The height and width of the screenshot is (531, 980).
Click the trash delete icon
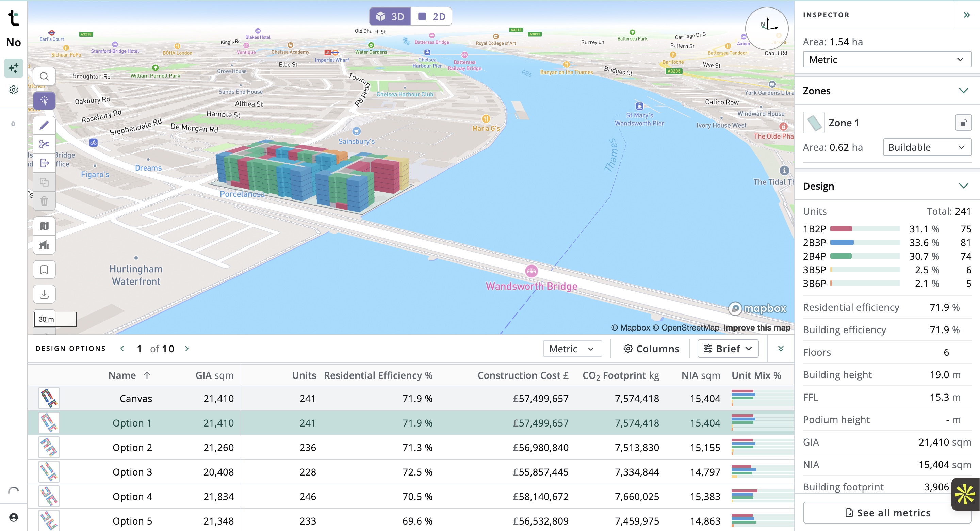pos(44,201)
